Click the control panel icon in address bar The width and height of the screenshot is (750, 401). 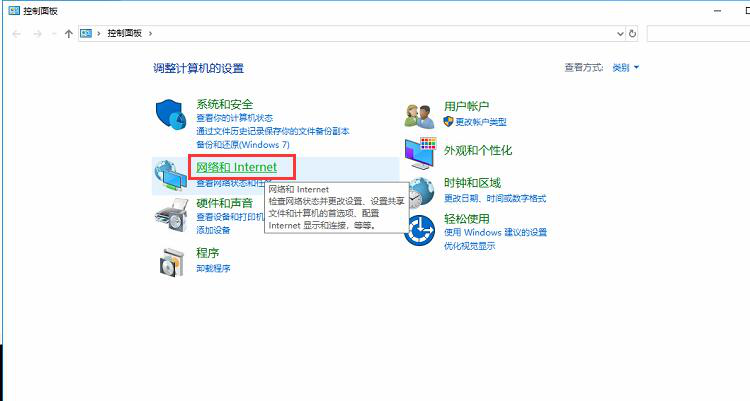[x=86, y=33]
